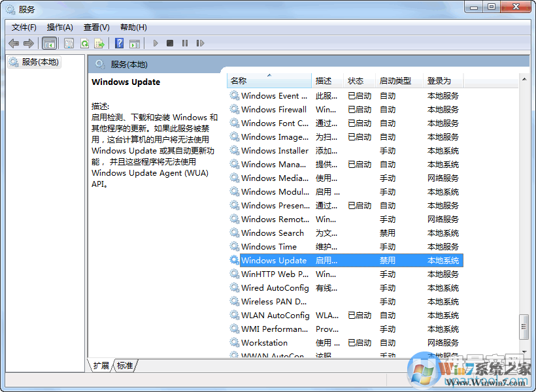Click the gear icon beside Wired AutoConfig
The height and width of the screenshot is (392, 536).
tap(234, 287)
